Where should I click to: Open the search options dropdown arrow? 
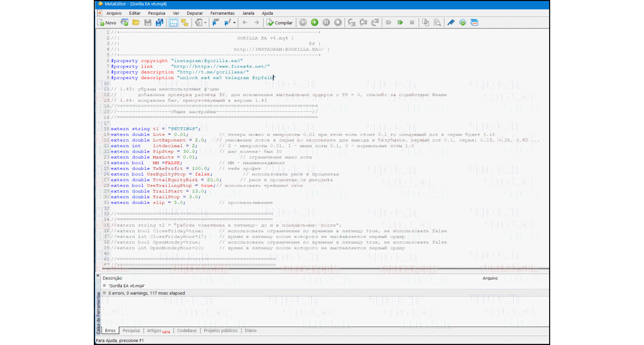[205, 23]
